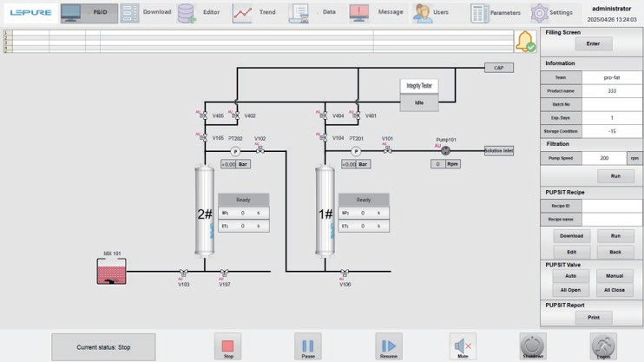Toggle valve V103 next to MIX 101
This screenshot has width=644, height=362.
coord(183,273)
